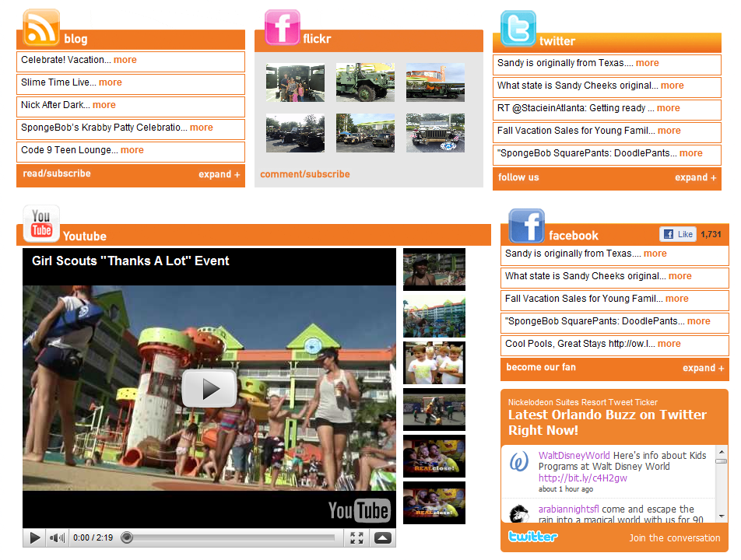This screenshot has height=560, width=741.
Task: Select video thumbnail of dark stage performance
Action: point(434,409)
